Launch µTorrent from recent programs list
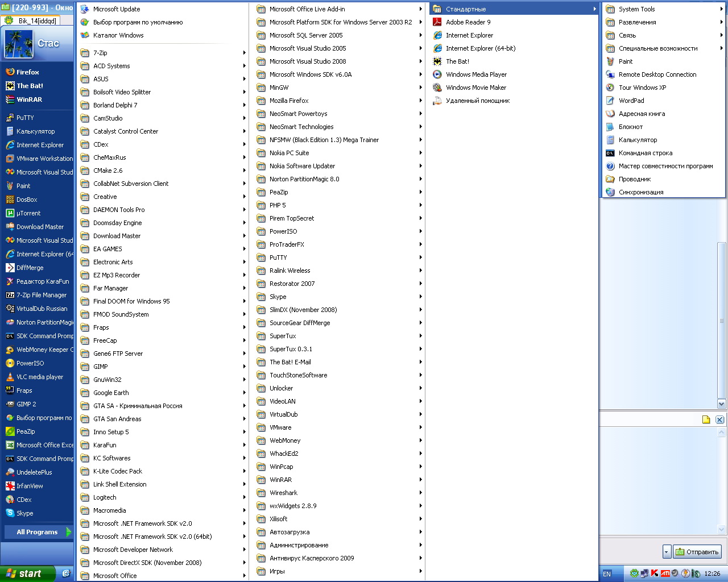The image size is (728, 582). (x=28, y=213)
